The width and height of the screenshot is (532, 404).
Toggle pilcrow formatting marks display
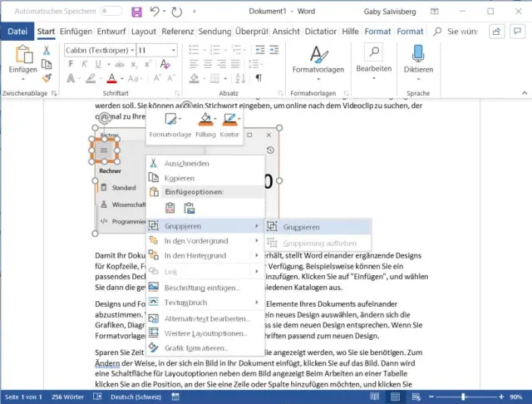(258, 79)
